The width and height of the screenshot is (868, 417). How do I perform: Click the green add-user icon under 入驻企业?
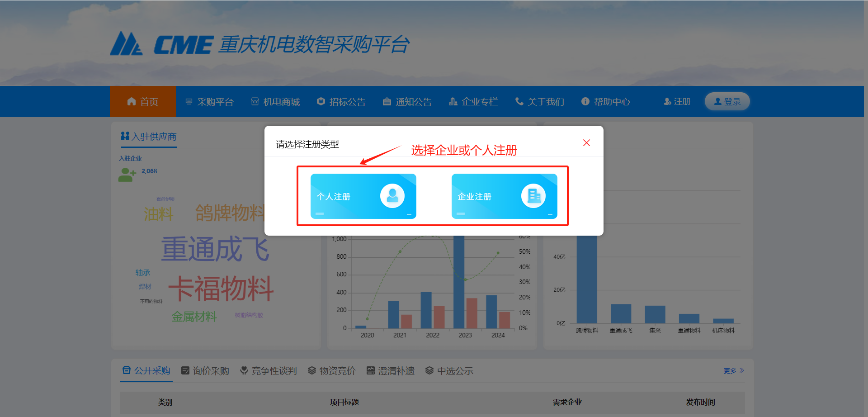[127, 175]
